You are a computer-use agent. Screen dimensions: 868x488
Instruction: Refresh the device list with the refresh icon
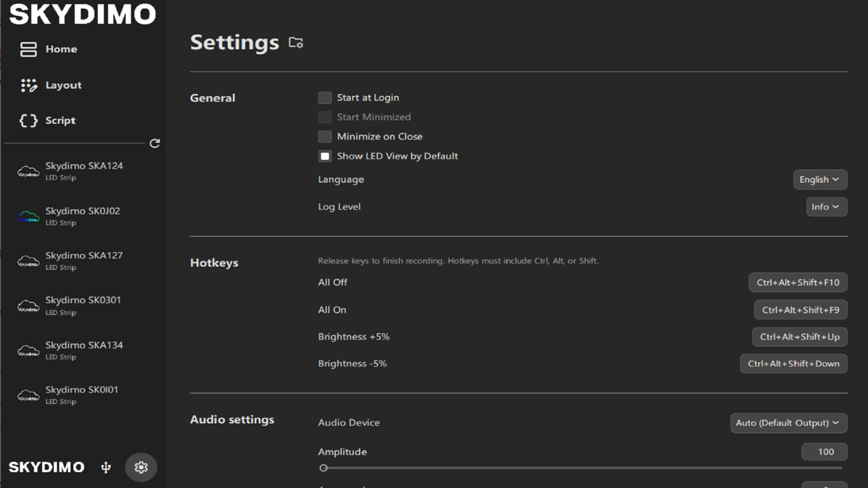tap(155, 143)
